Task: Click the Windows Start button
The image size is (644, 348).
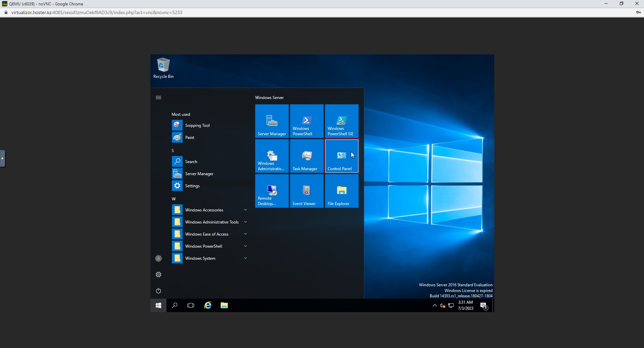Action: click(158, 305)
